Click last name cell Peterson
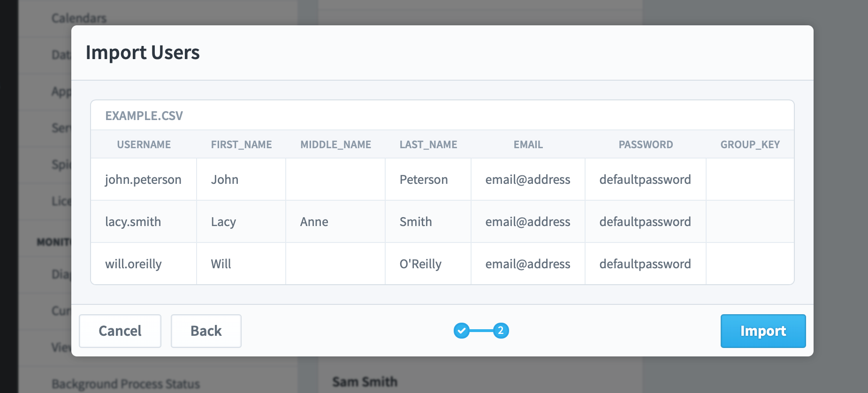The image size is (868, 393). (428, 179)
